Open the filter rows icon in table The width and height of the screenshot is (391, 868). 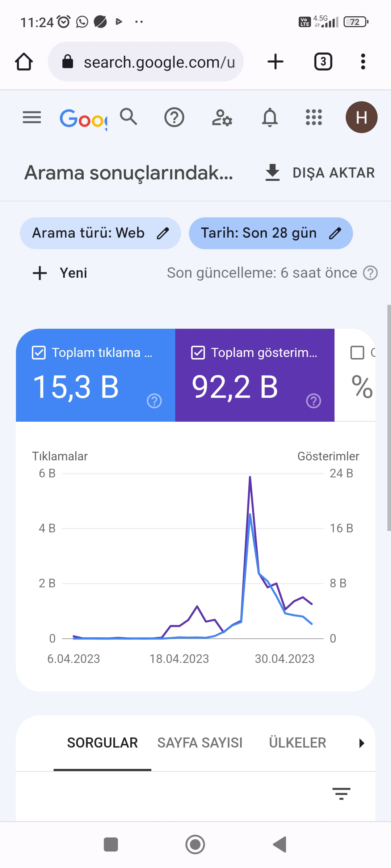tap(341, 793)
